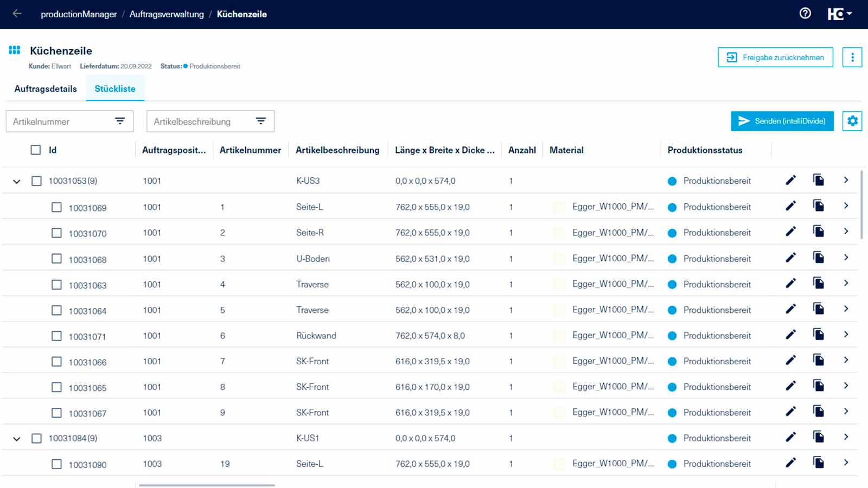This screenshot has height=488, width=868.
Task: Collapse the 10031053 group row
Action: [x=17, y=182]
